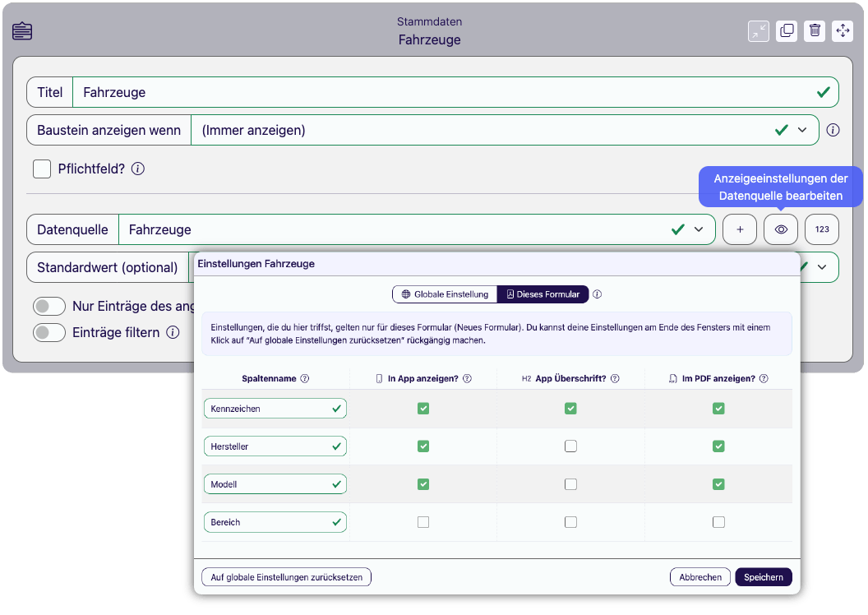Open help icon for App Überschrift
Screen dimensions: 868x615
[x=615, y=379]
